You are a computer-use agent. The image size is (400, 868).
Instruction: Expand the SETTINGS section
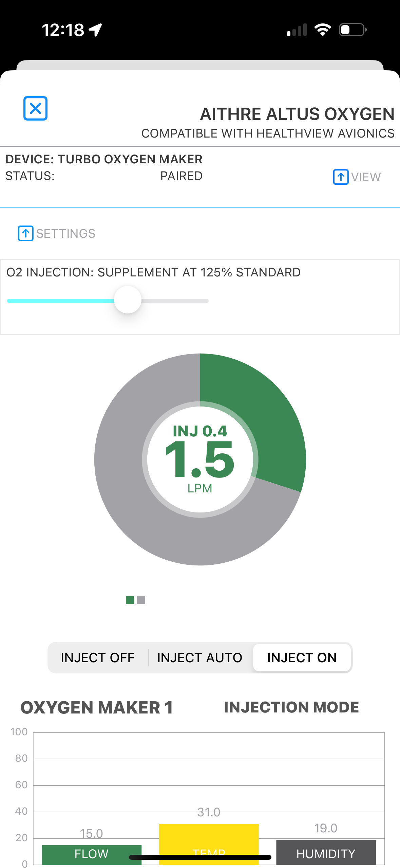(66, 234)
